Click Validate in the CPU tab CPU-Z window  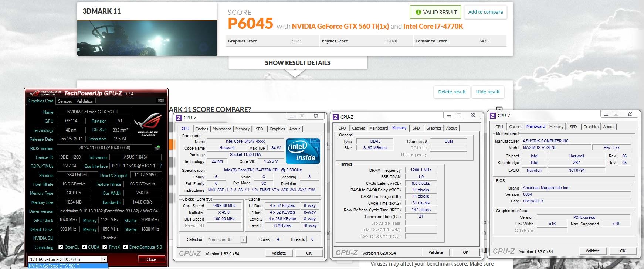[279, 253]
